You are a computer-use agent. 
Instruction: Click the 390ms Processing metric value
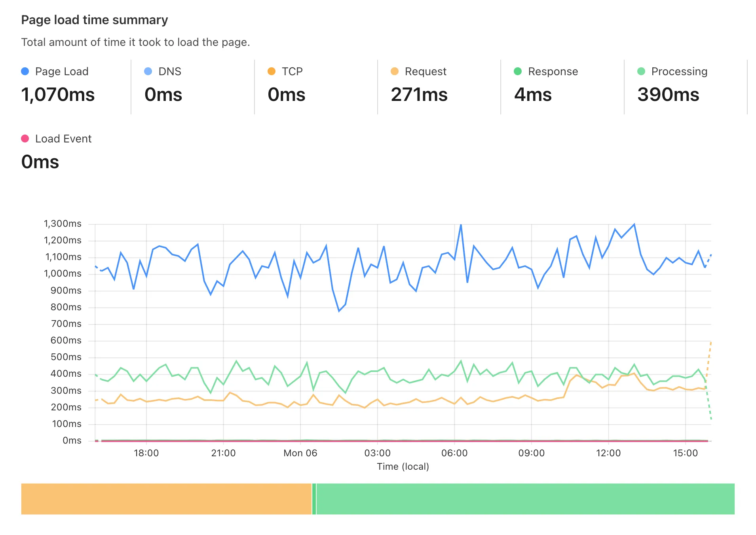[669, 95]
